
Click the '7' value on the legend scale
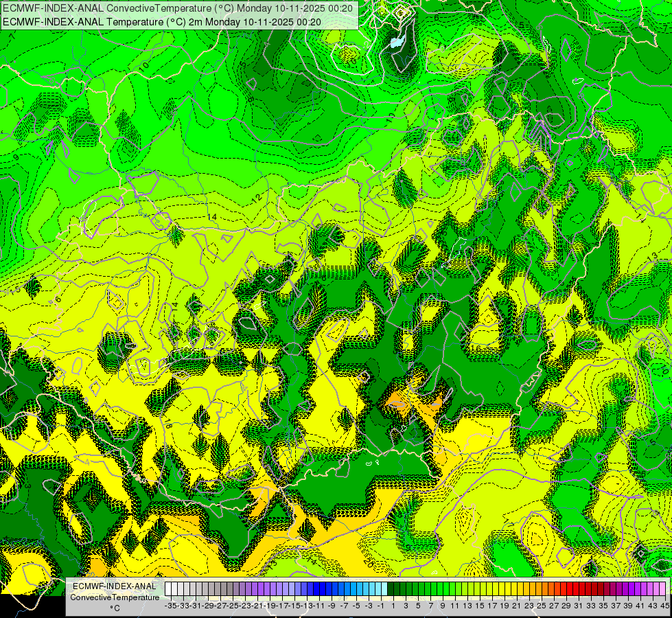click(430, 606)
